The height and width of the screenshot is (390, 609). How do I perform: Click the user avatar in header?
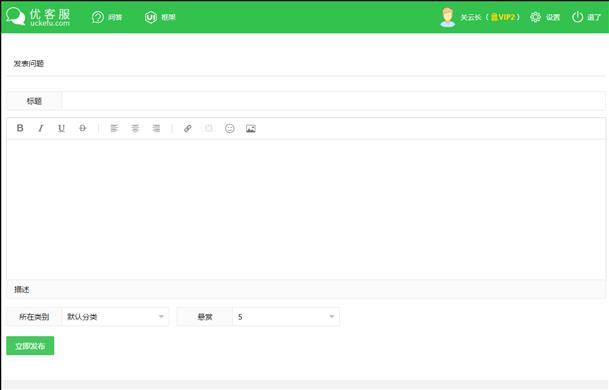(x=447, y=17)
